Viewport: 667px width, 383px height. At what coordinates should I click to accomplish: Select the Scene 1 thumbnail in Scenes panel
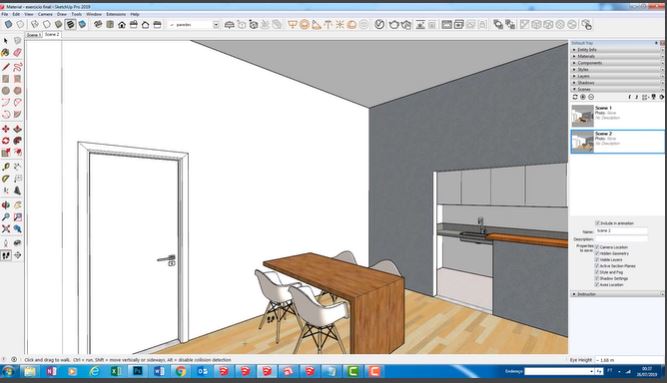click(582, 115)
